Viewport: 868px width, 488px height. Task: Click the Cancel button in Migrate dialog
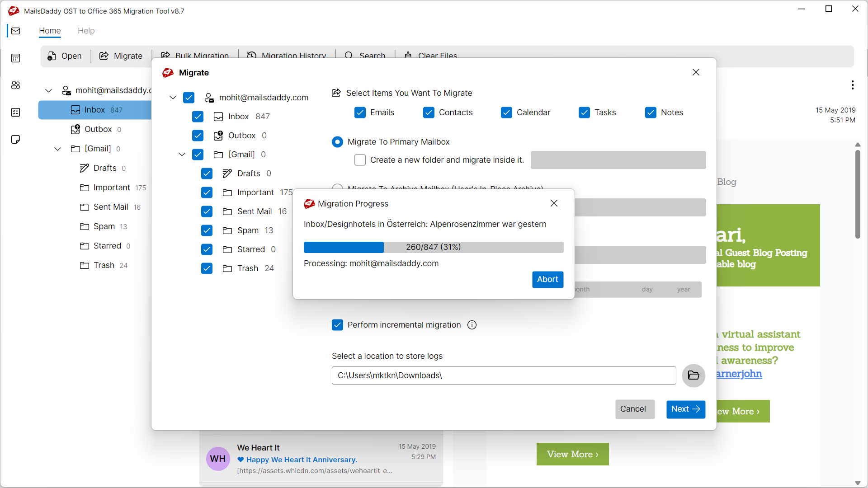coord(635,409)
